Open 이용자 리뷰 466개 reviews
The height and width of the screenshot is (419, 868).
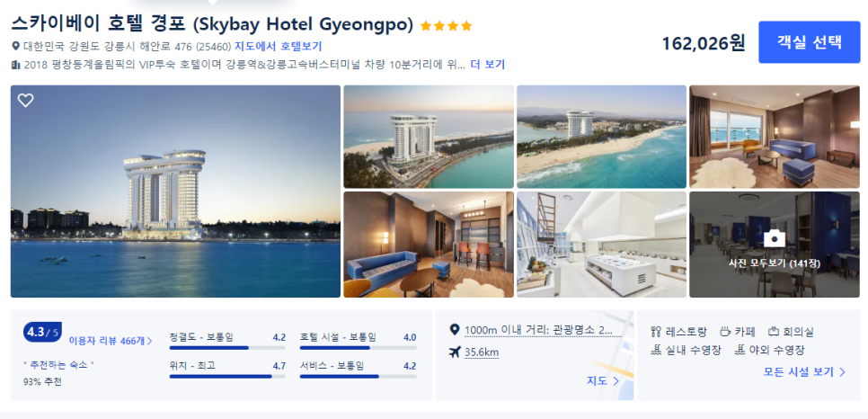click(111, 341)
